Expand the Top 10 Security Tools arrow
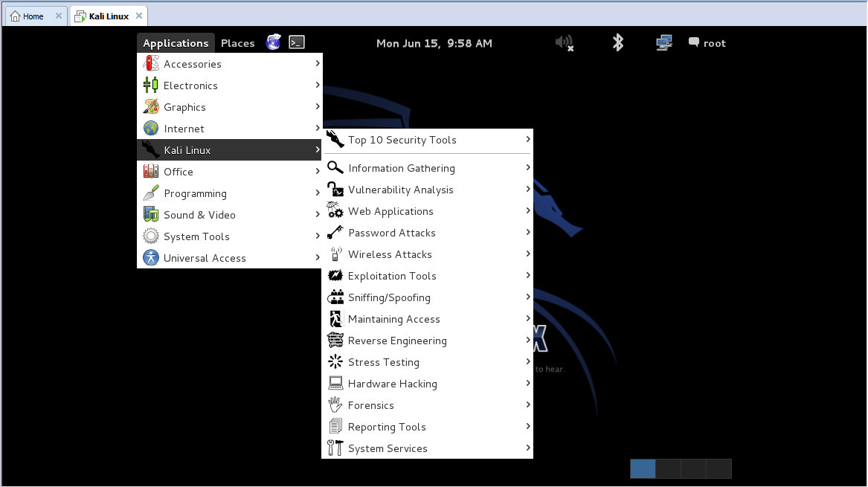 (527, 140)
